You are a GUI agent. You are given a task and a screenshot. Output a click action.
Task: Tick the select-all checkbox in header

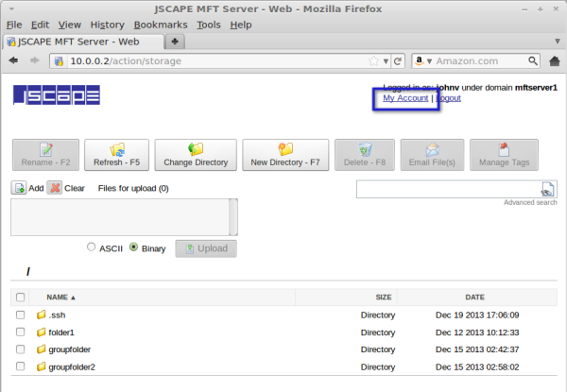pyautogui.click(x=21, y=297)
